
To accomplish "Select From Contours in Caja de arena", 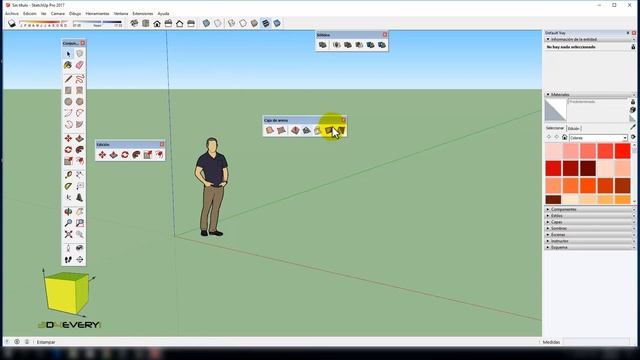I will [x=269, y=130].
